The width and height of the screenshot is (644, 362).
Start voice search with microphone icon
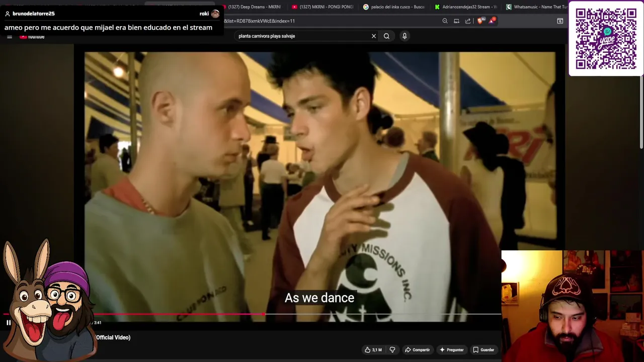(405, 36)
